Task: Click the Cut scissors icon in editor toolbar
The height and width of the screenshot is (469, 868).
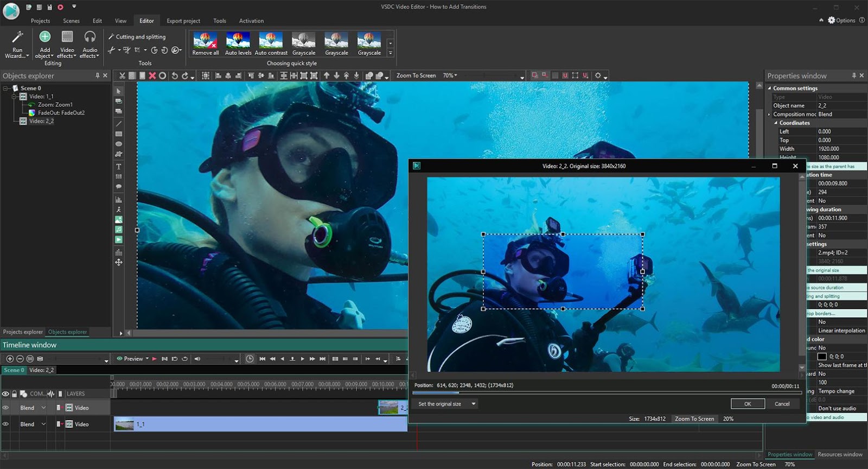Action: coord(122,75)
